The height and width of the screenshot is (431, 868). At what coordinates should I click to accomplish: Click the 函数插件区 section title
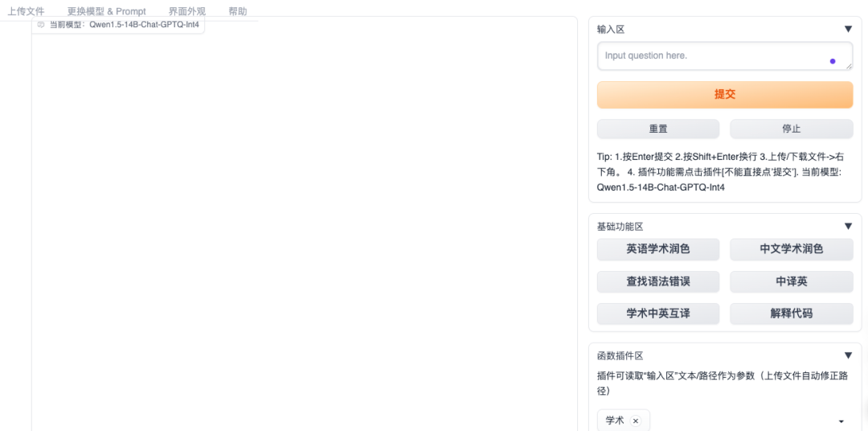(x=620, y=356)
